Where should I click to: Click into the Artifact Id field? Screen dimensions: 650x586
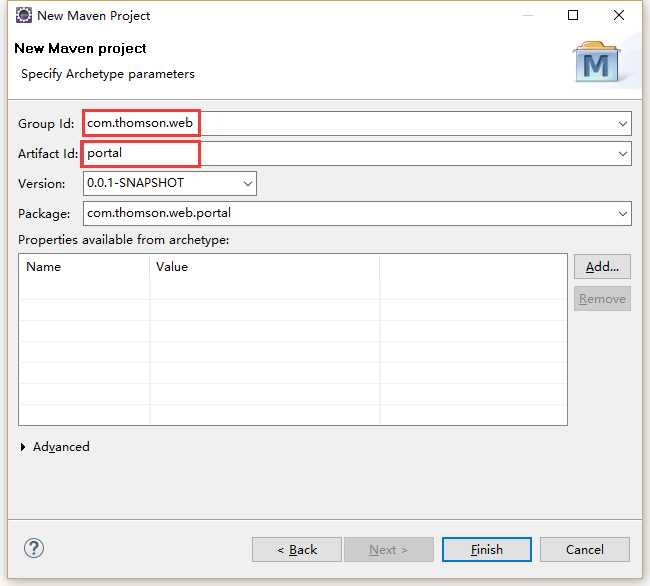coord(357,154)
